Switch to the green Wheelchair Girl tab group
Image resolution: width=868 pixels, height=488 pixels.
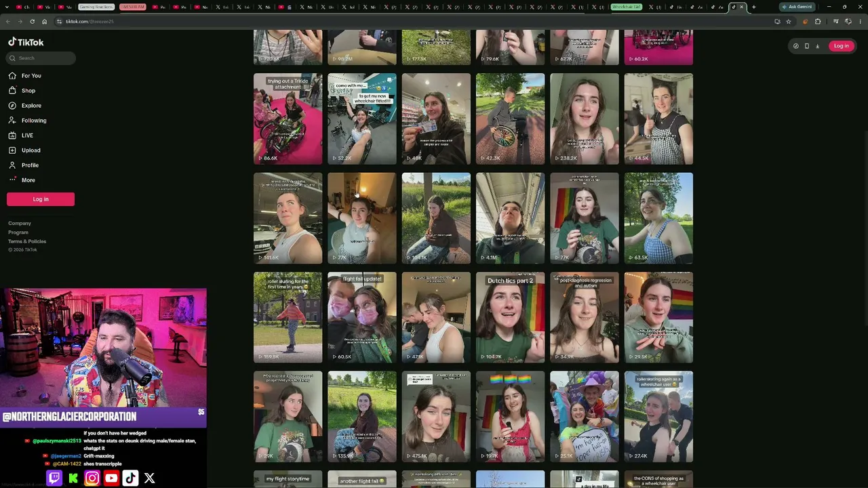click(626, 7)
